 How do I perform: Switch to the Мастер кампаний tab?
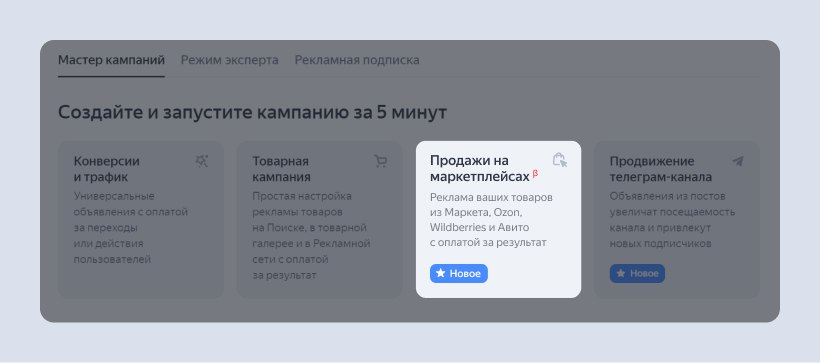click(111, 60)
